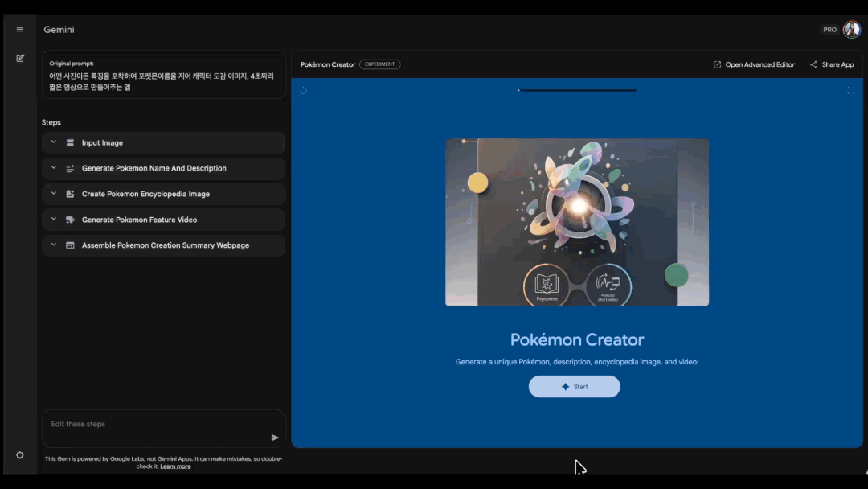Screen dimensions: 868x489
Task: Select Assemble Pokemon Creation Summary Webpage label
Action: (166, 245)
